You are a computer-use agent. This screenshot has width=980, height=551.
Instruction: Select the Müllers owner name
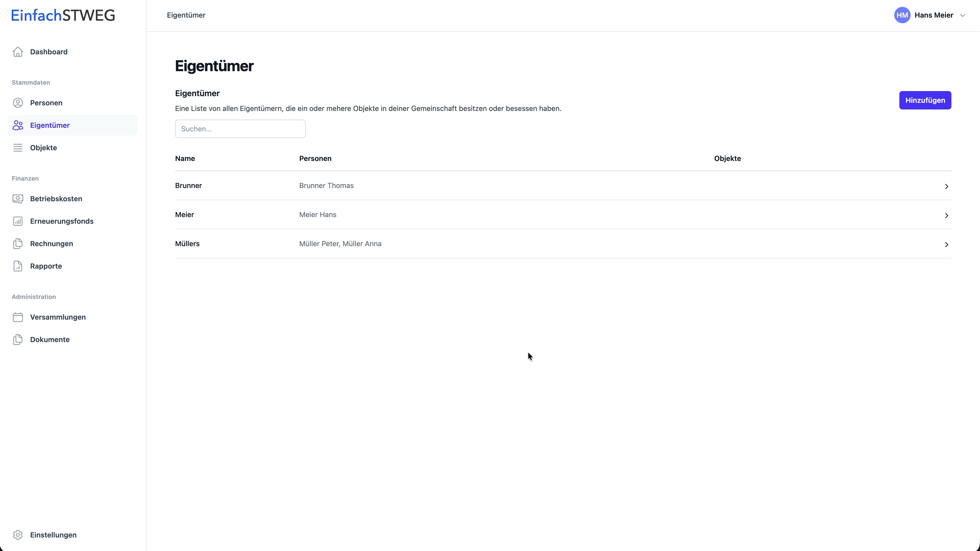(x=187, y=244)
